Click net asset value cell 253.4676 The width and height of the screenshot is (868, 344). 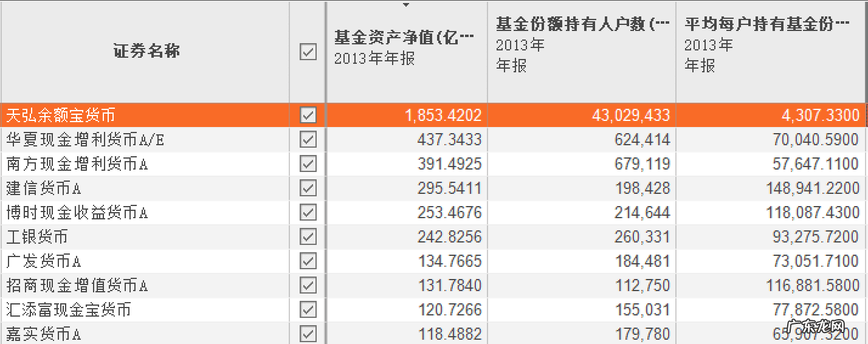click(407, 213)
